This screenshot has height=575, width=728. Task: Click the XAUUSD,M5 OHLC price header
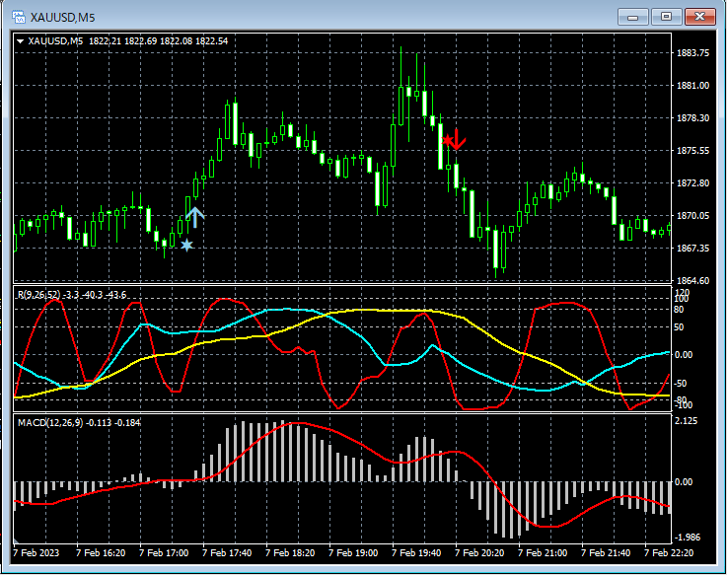point(128,41)
